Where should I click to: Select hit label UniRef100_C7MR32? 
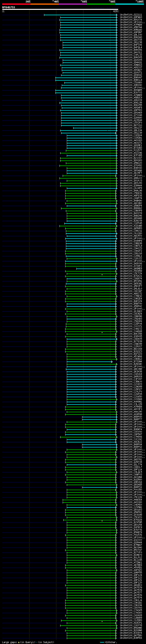[x=131, y=296]
